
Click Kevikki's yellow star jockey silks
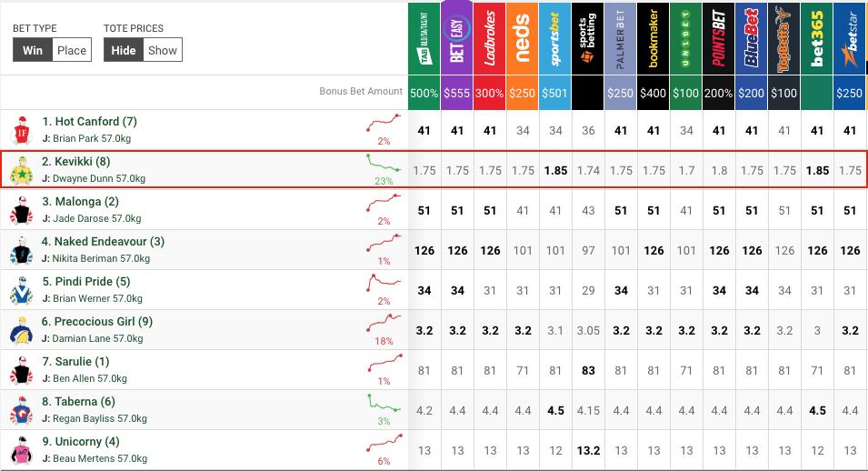pyautogui.click(x=22, y=170)
